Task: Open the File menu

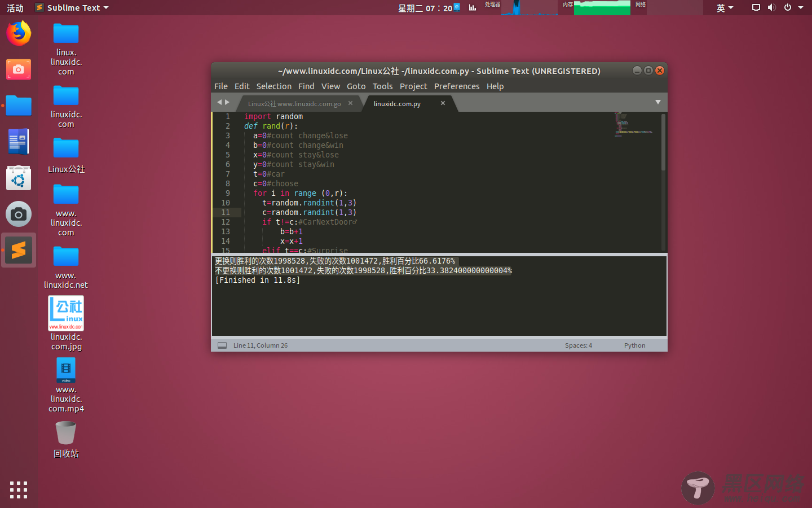Action: (221, 86)
